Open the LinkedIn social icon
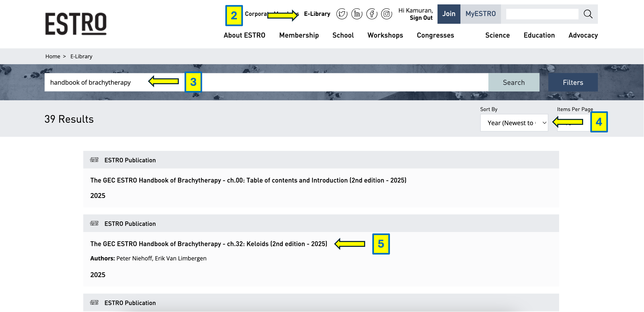Image resolution: width=644 pixels, height=312 pixels. click(x=357, y=14)
